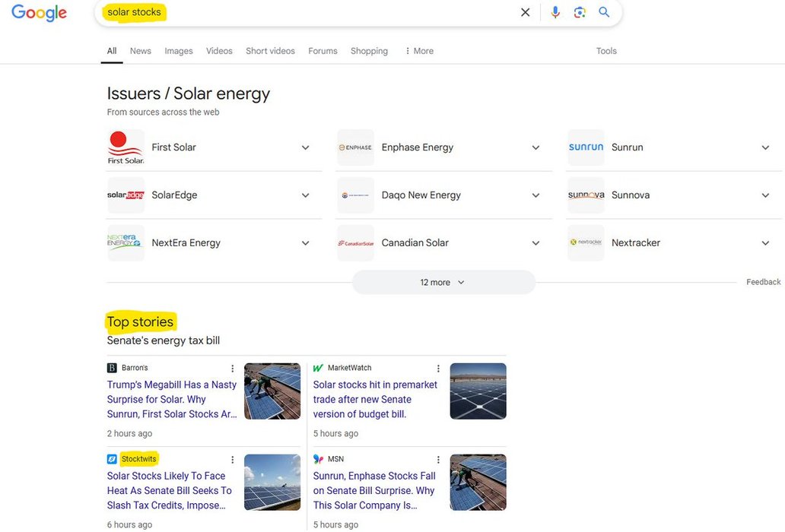
Task: Open Barron's Trump's Megabill headline link
Action: pyautogui.click(x=172, y=399)
